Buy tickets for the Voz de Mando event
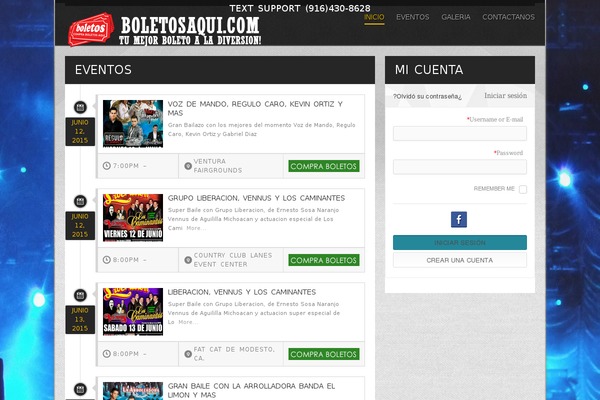The image size is (600, 400). coord(324,166)
